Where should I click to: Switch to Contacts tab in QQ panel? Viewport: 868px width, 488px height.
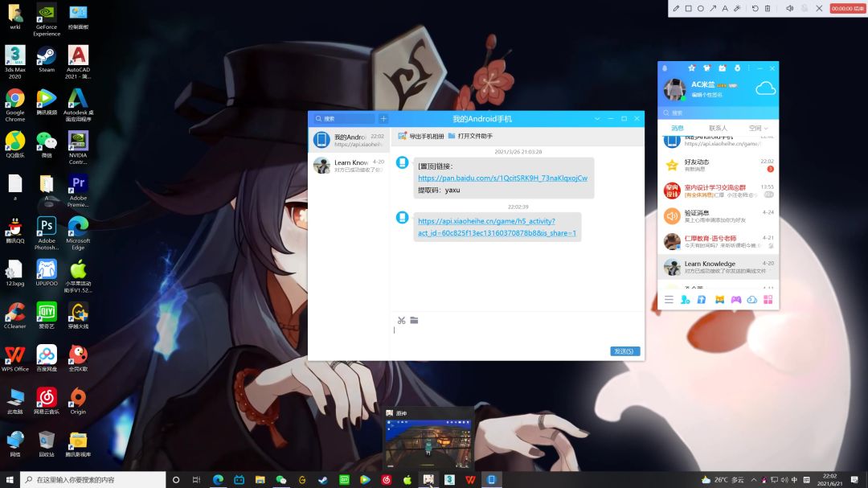pos(718,128)
